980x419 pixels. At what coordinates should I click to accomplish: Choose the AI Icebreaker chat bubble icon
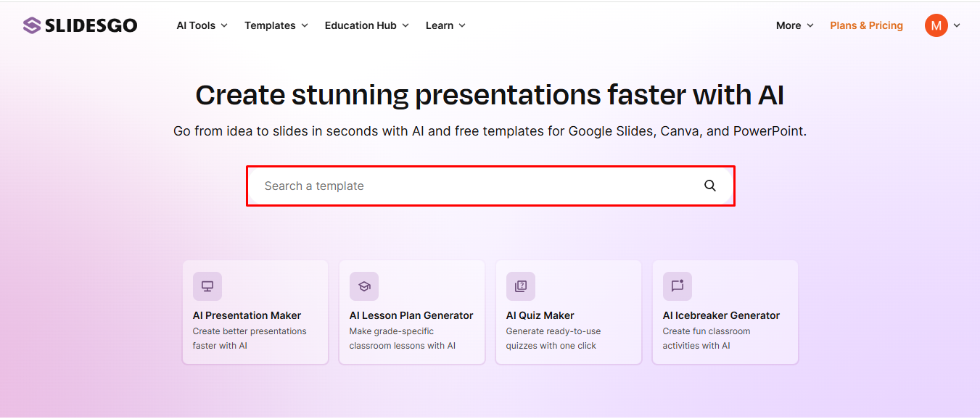[x=678, y=286]
